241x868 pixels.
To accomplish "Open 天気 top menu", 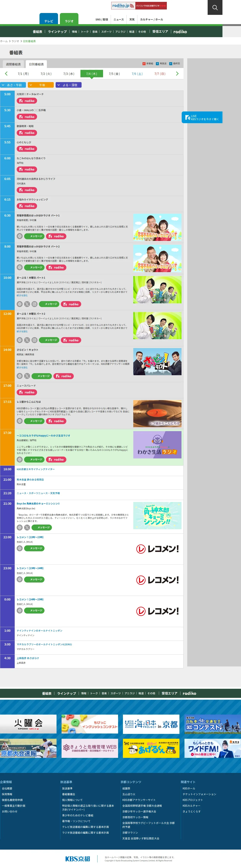I will pyautogui.click(x=132, y=20).
